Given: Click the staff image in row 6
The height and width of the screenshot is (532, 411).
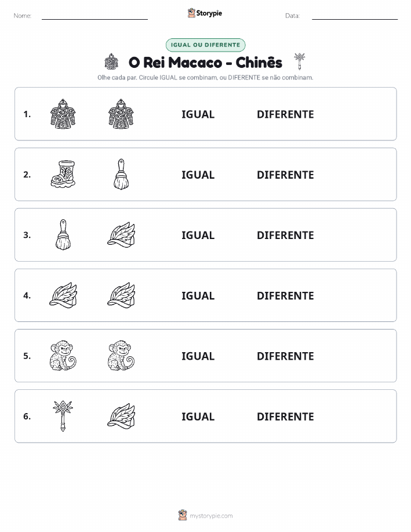Looking at the screenshot, I should (x=63, y=416).
